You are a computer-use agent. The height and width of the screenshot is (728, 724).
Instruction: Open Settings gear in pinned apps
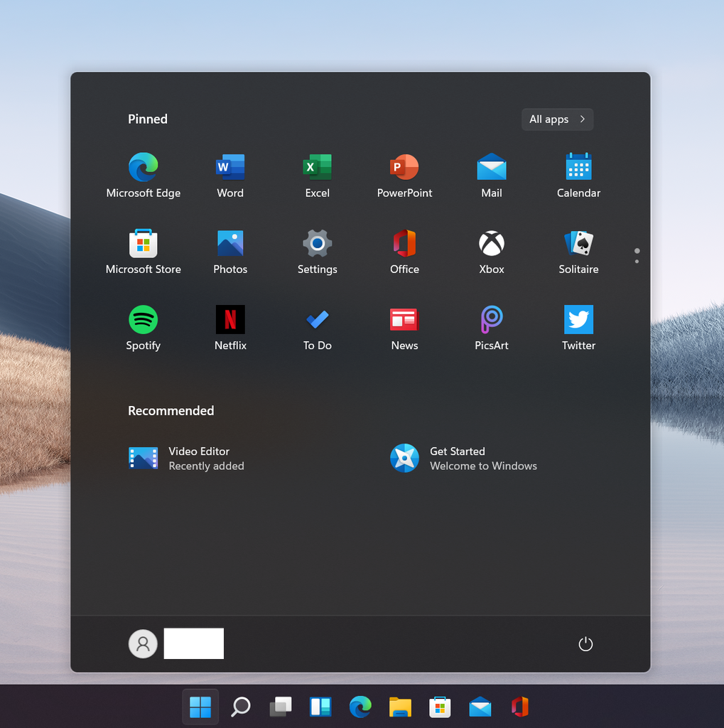318,251
